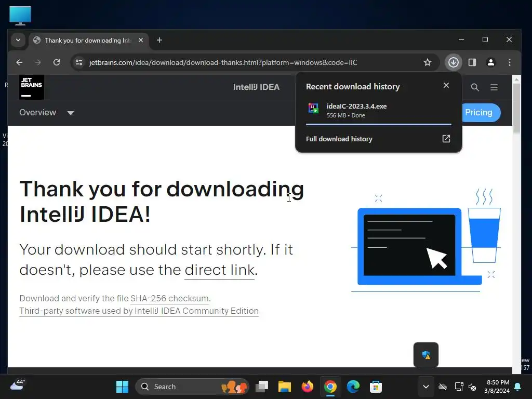Viewport: 532px width, 399px height.
Task: Click the ideaIC installer file icon
Action: (313, 109)
